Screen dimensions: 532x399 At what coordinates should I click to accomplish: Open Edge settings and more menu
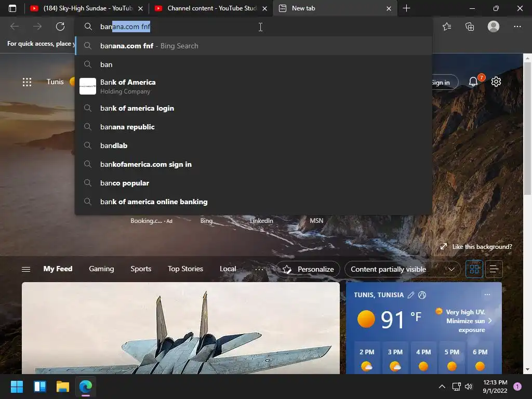517,26
